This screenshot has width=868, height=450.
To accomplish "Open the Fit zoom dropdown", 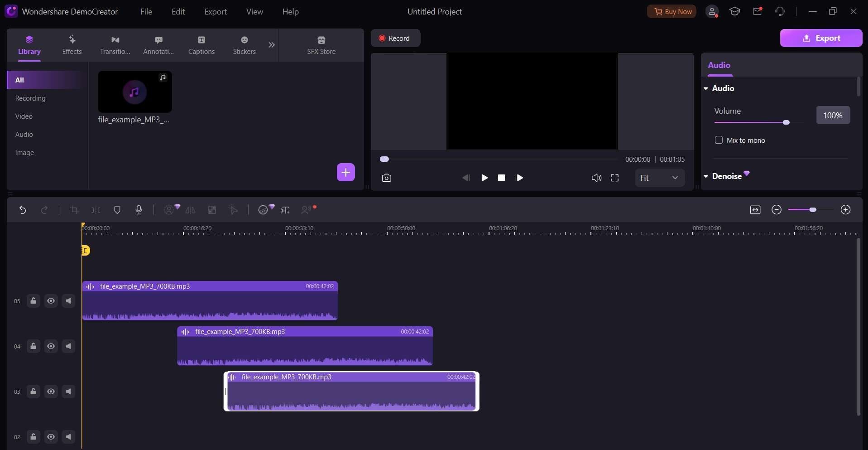I will (x=660, y=178).
